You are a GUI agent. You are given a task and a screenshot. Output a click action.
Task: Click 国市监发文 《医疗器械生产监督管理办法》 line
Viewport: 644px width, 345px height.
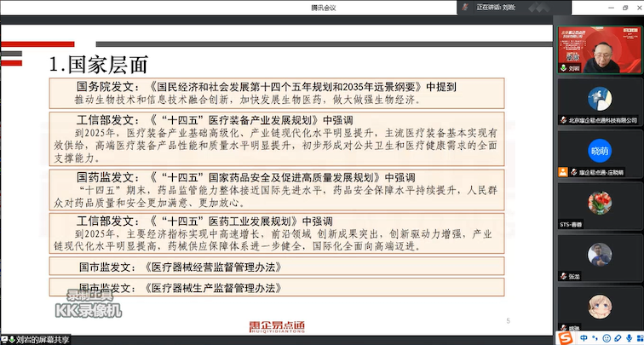coord(181,288)
